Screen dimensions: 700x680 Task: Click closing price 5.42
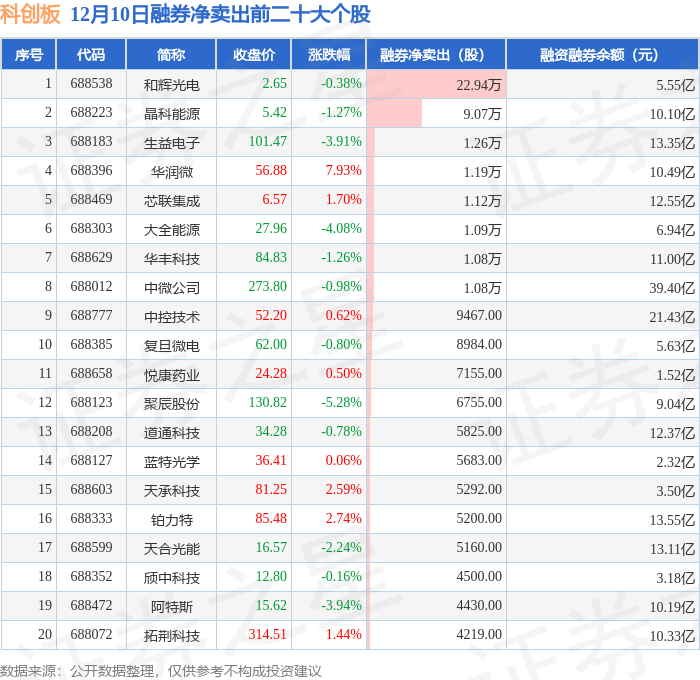click(x=274, y=113)
